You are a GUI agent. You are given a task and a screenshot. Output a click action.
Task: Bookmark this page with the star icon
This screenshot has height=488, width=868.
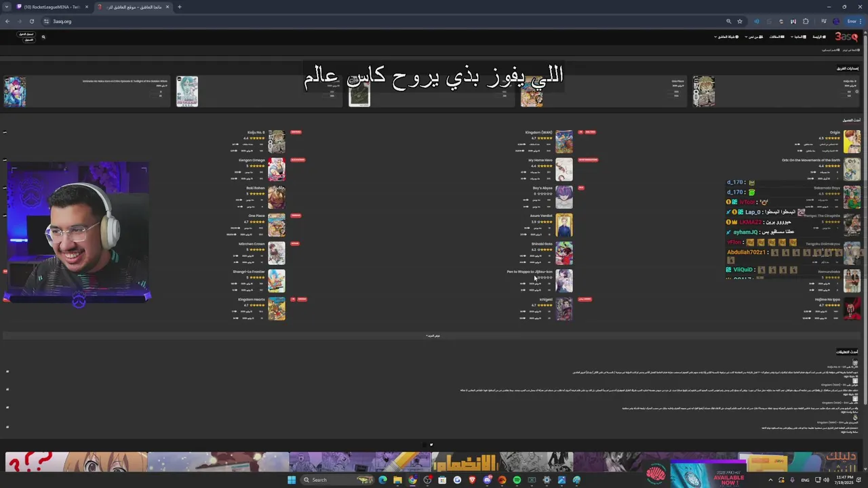[740, 21]
